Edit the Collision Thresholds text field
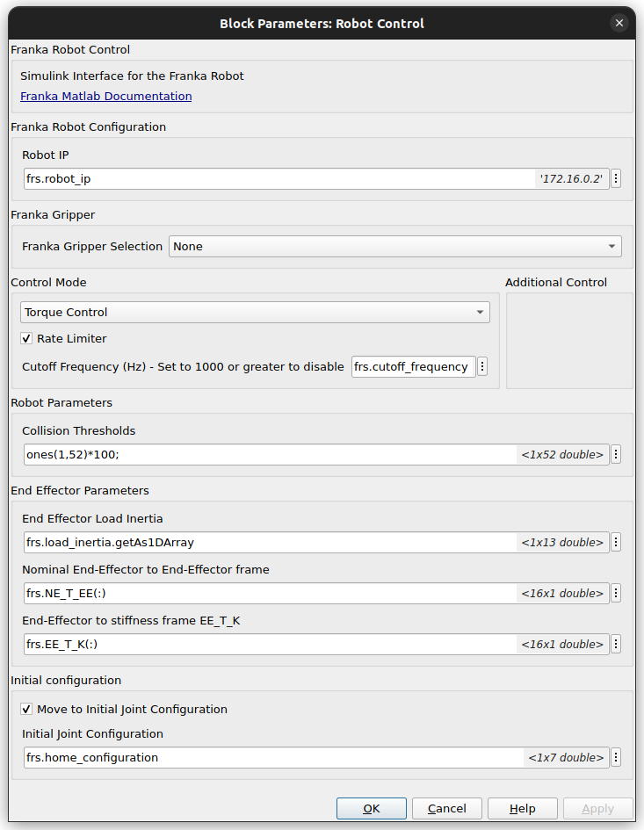This screenshot has height=830, width=644. coord(269,455)
